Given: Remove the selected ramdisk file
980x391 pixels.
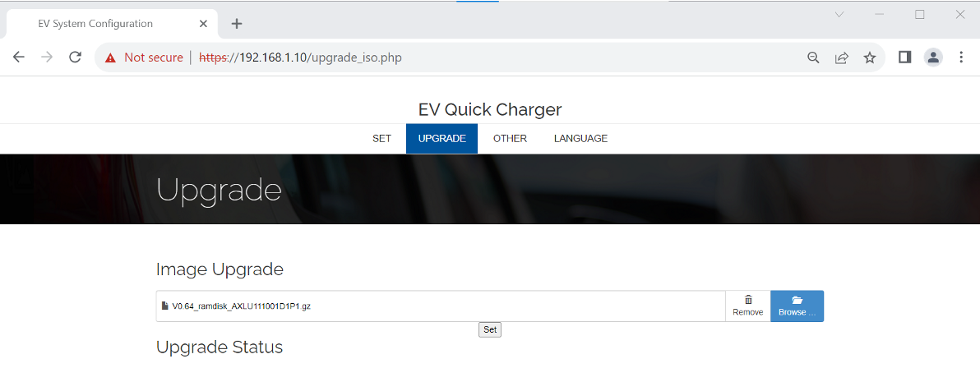Looking at the screenshot, I should point(747,306).
